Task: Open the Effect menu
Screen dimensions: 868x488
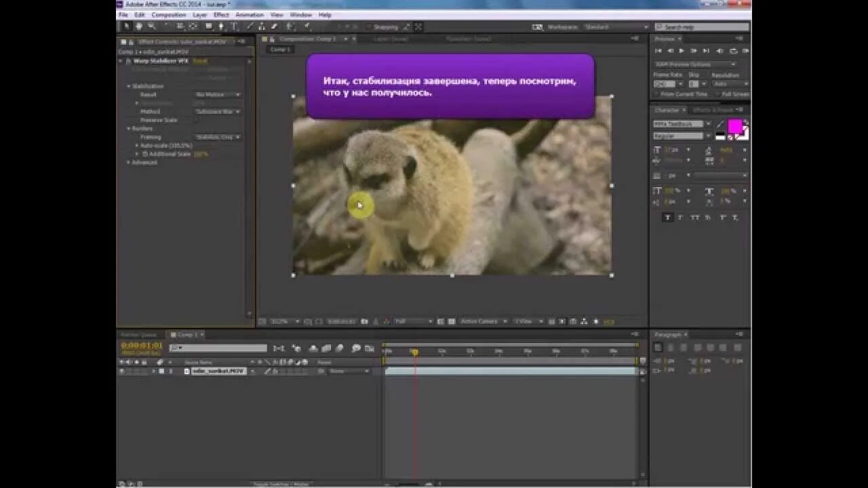Action: coord(221,14)
